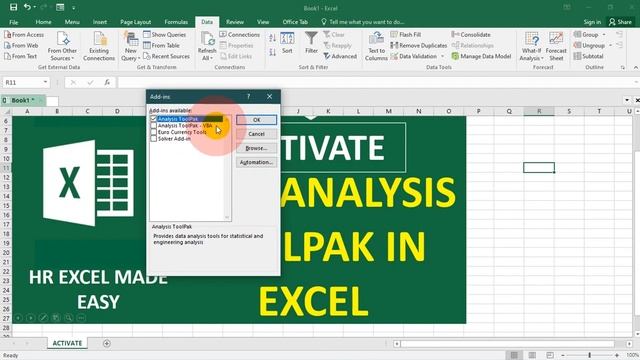Viewport: 640px width, 360px height.
Task: Click Show Queries
Action: coord(164,35)
